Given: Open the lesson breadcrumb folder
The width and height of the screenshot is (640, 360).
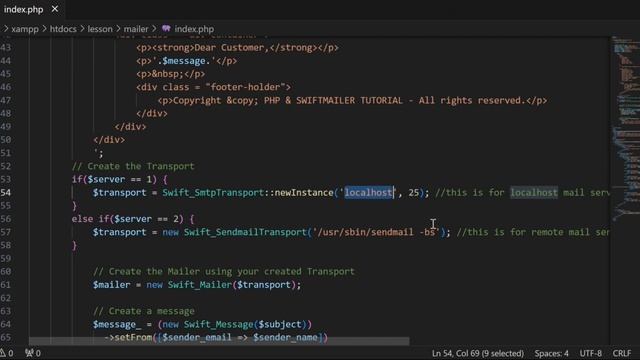Looking at the screenshot, I should [100, 29].
